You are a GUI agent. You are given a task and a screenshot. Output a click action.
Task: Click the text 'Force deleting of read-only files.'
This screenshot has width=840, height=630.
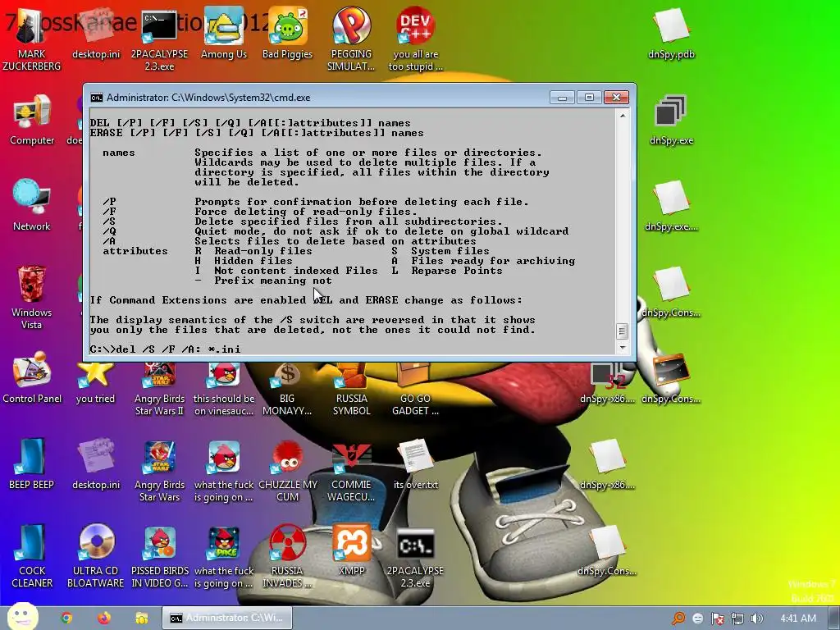click(x=306, y=212)
